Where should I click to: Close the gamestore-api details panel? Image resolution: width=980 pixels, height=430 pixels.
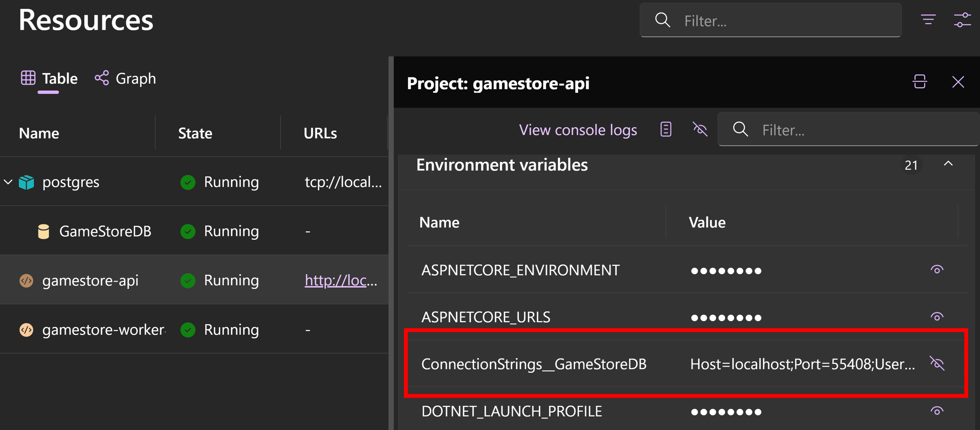958,82
